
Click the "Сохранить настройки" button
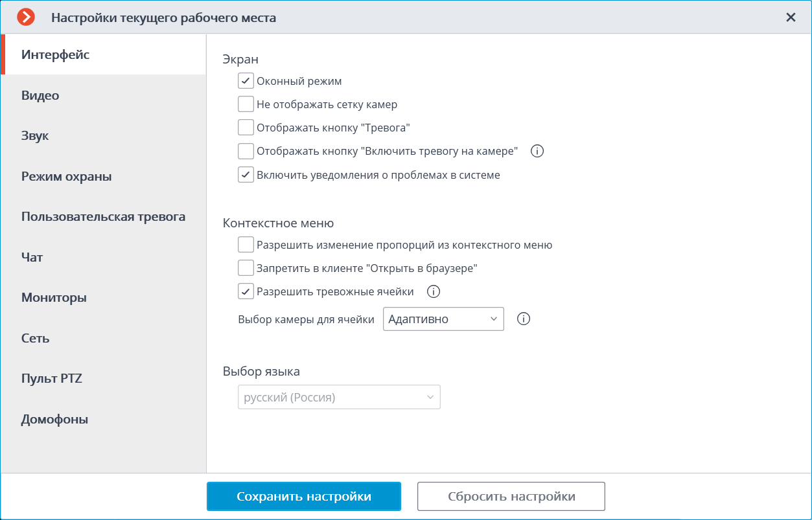[x=303, y=497]
